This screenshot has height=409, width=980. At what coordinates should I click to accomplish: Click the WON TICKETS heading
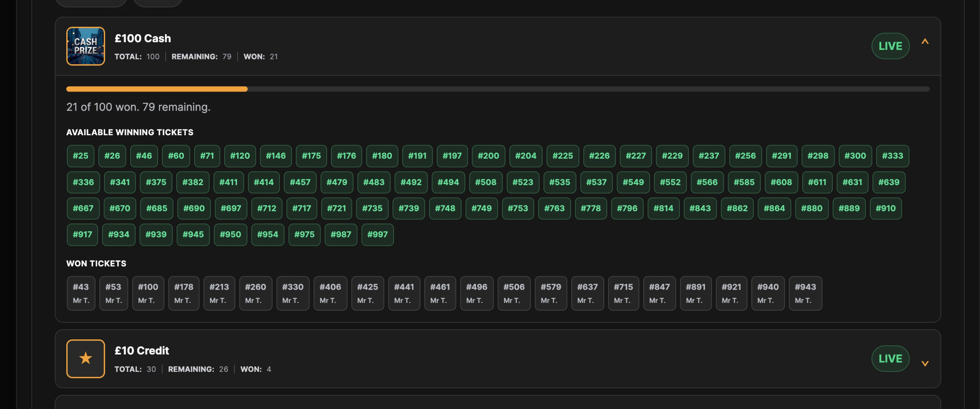tap(96, 263)
